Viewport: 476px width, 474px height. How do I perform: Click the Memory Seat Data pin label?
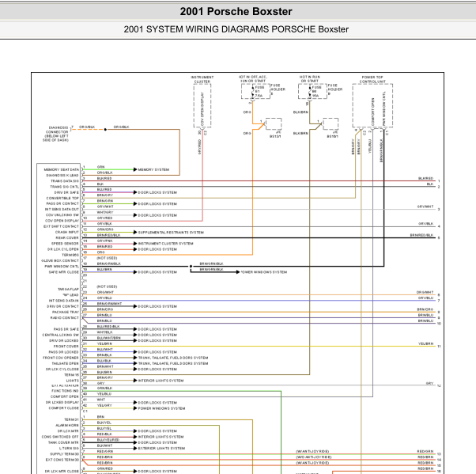(x=62, y=169)
